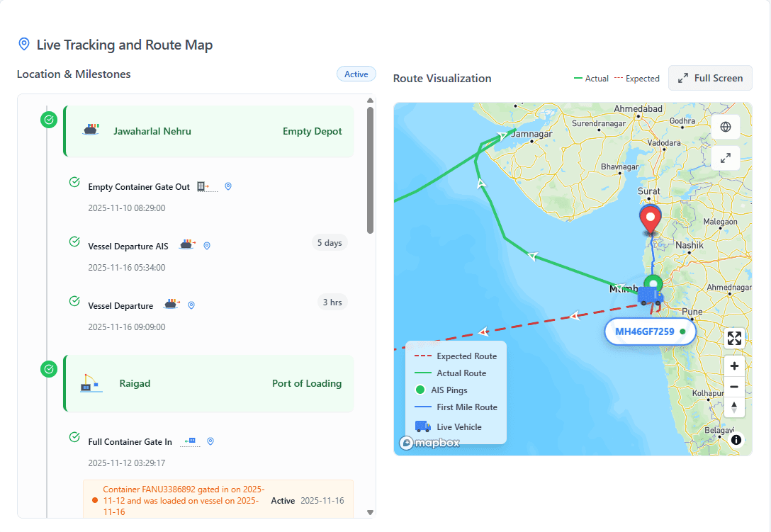Click the globe projection icon on map

pyautogui.click(x=725, y=127)
